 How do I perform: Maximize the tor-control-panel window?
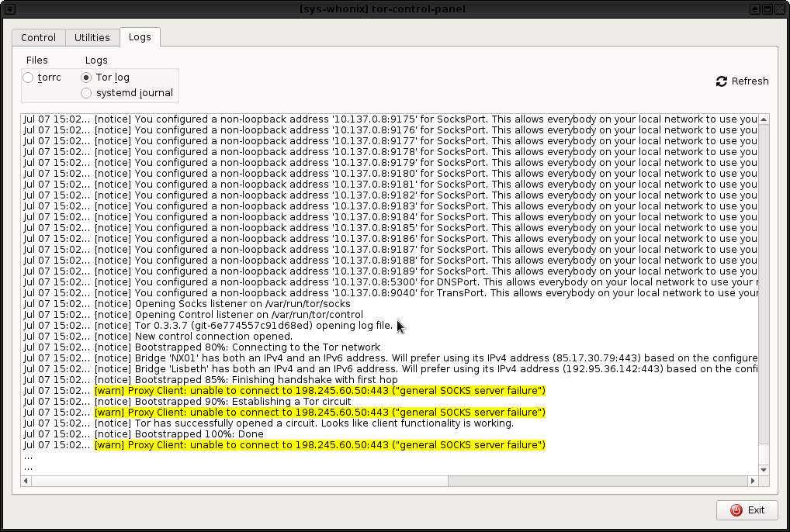767,9
